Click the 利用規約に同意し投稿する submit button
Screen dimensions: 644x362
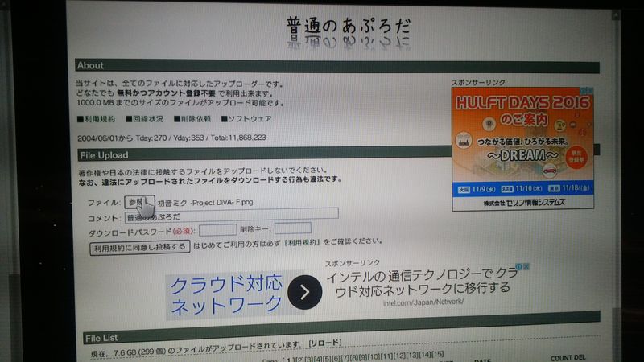139,248
